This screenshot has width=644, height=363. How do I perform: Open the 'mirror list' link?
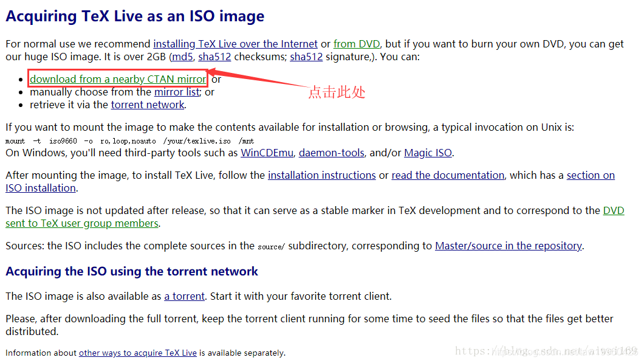[x=177, y=92]
